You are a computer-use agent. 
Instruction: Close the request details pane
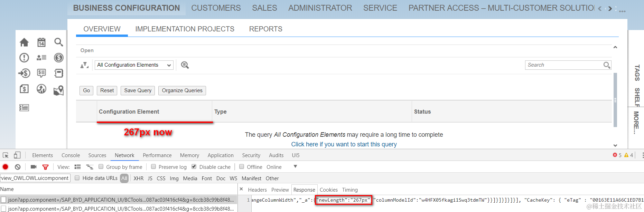pos(241,189)
